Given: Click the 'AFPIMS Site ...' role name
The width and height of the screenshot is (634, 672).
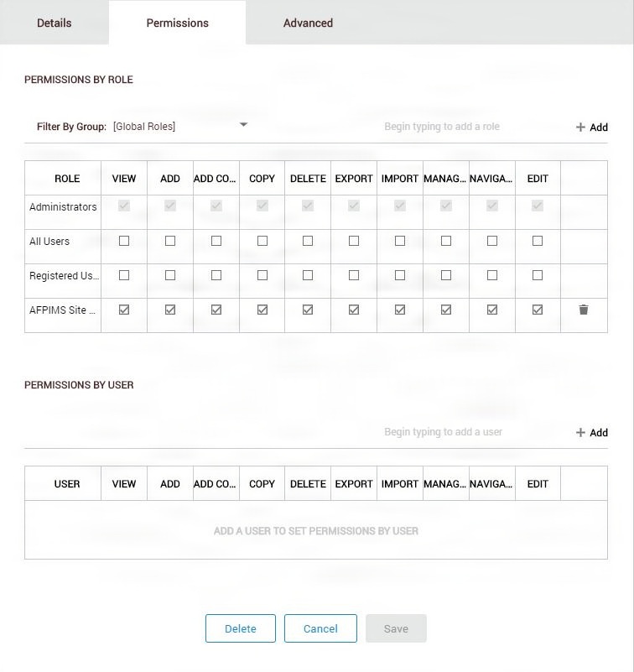Looking at the screenshot, I should coord(63,310).
